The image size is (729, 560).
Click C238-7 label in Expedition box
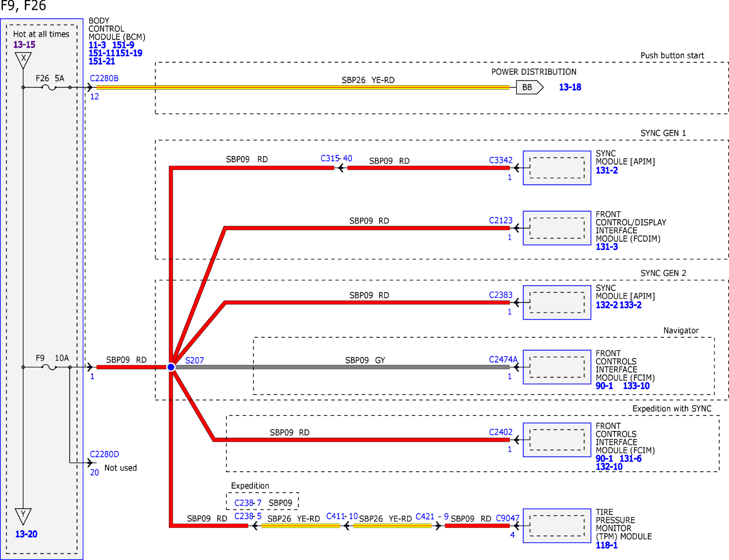click(248, 503)
